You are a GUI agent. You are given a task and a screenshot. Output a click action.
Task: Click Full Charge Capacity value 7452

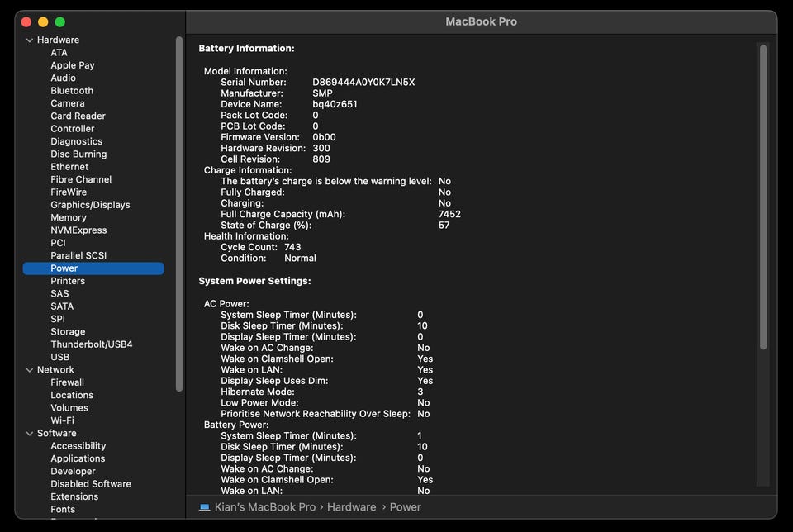coord(449,215)
